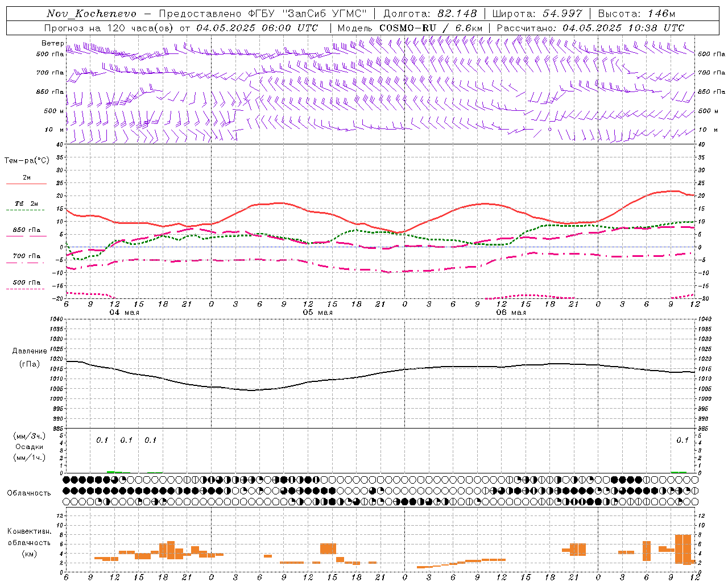Click the station name Nov_Kochenevo
The width and height of the screenshot is (728, 582).
point(92,14)
